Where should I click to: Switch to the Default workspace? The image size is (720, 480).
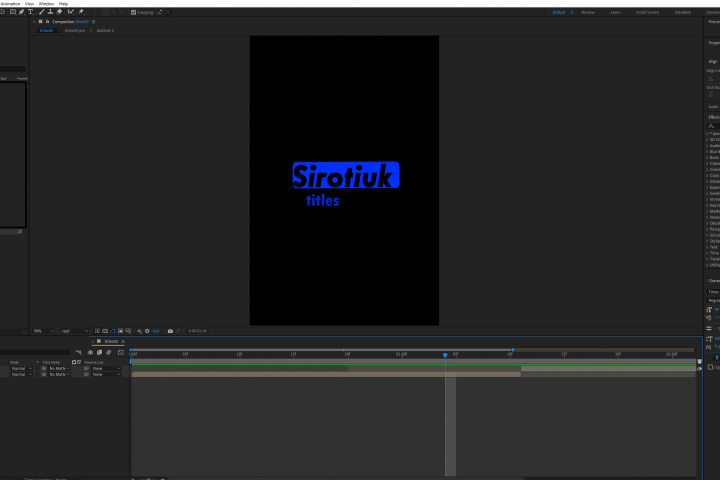click(x=559, y=12)
